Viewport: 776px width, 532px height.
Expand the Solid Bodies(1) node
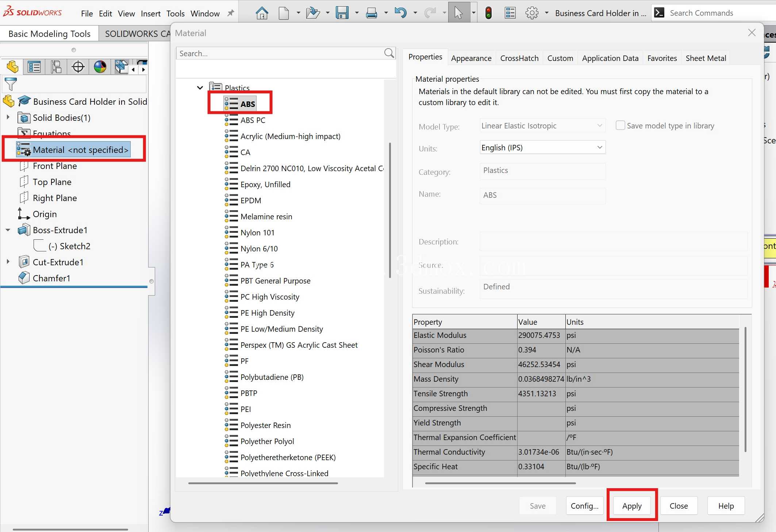click(8, 117)
